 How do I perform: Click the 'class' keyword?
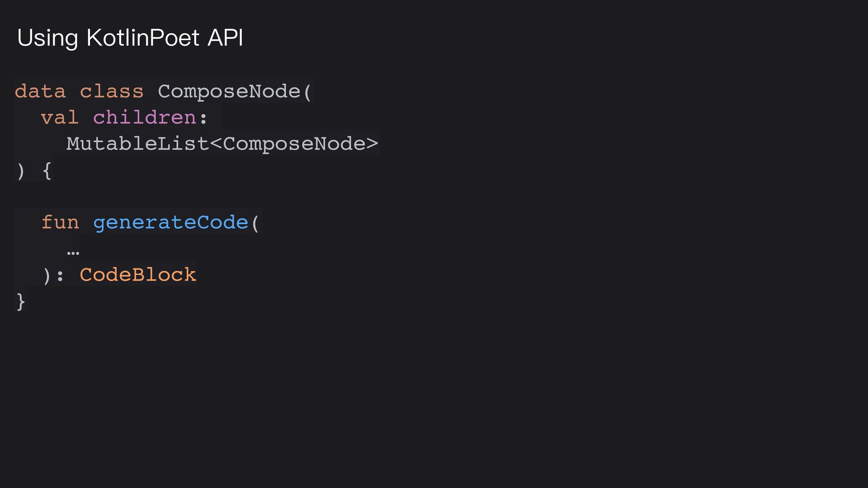pyautogui.click(x=112, y=91)
